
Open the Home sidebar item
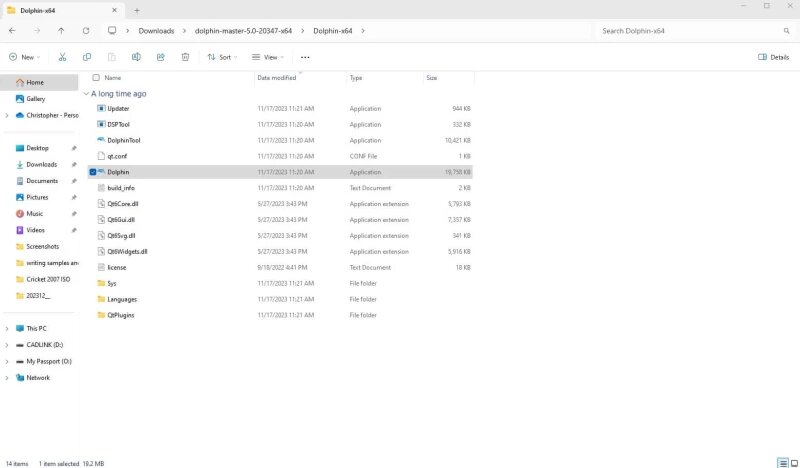tap(39, 82)
